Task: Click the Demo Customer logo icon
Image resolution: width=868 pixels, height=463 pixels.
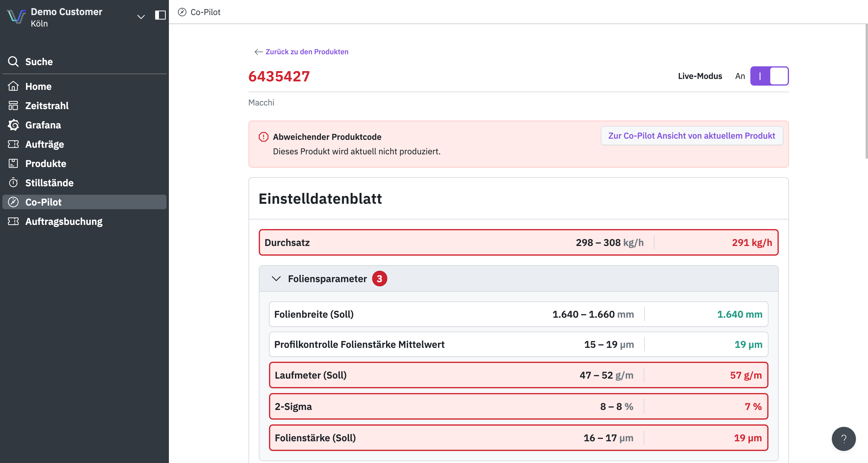Action: 16,16
